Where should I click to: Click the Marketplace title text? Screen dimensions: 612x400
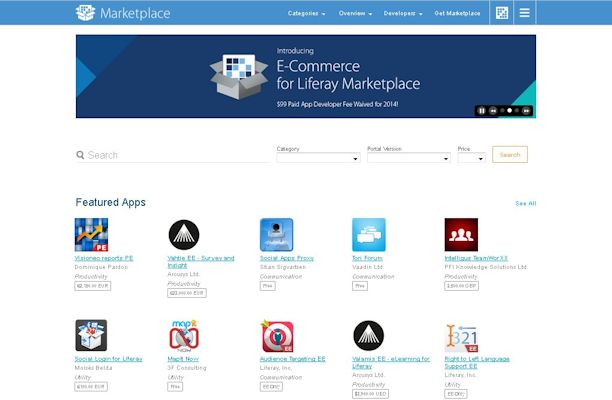coord(135,13)
